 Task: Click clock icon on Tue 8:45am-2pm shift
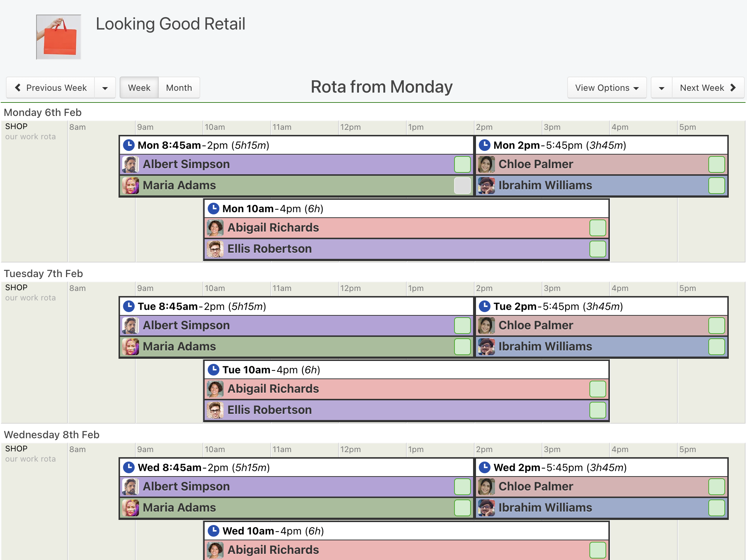coord(129,306)
